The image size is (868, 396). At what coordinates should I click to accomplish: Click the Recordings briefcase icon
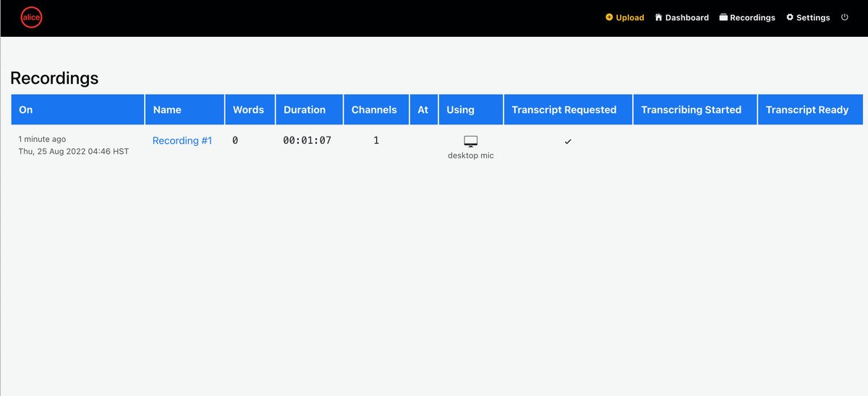click(x=723, y=17)
